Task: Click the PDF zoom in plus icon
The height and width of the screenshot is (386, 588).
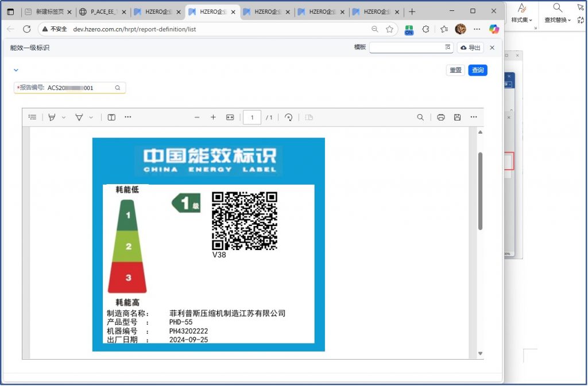Action: [x=213, y=117]
